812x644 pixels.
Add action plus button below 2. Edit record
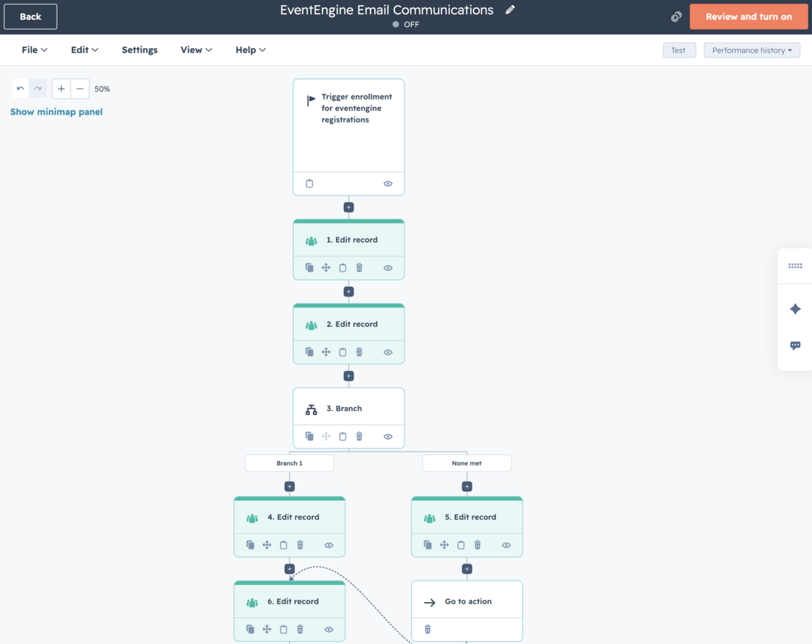click(x=348, y=375)
